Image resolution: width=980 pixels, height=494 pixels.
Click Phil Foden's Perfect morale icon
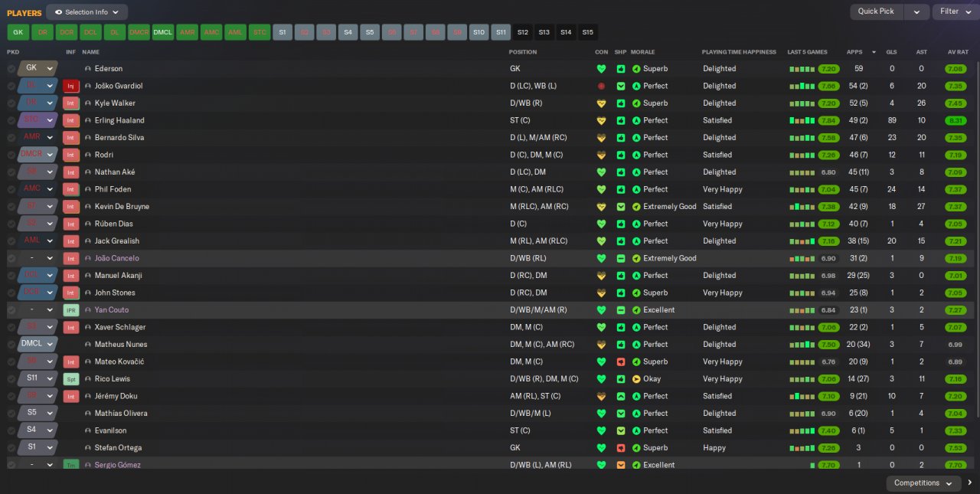pyautogui.click(x=636, y=189)
